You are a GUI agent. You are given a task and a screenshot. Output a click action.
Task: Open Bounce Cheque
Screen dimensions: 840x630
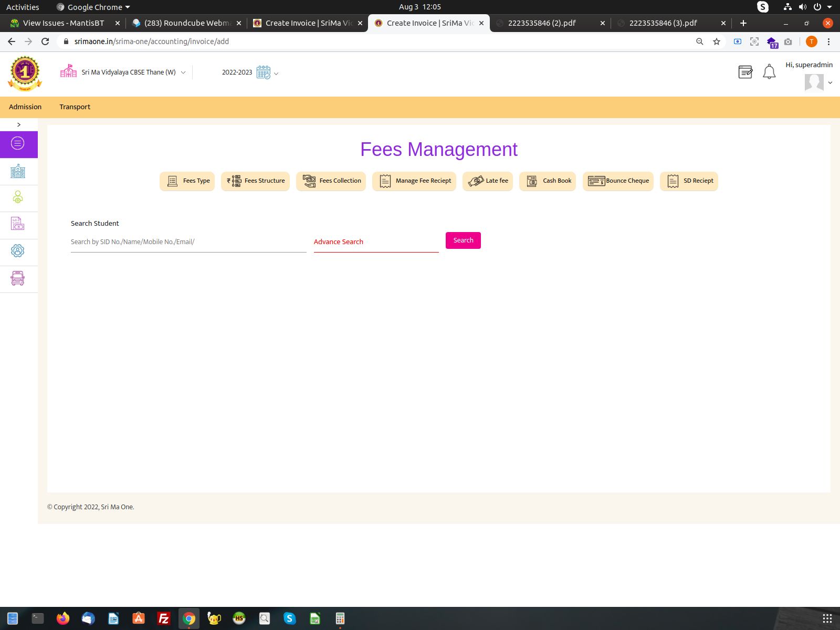[618, 181]
